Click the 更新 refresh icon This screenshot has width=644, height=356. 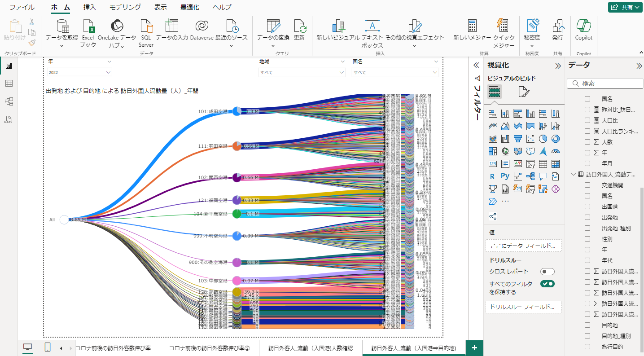(x=299, y=26)
